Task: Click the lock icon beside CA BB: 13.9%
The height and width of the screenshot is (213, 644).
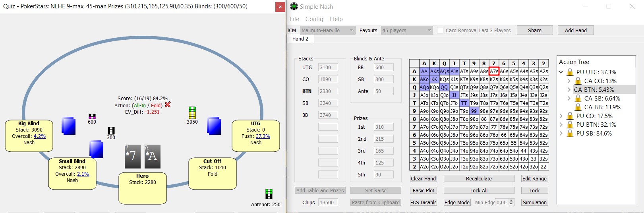Action: pyautogui.click(x=578, y=107)
